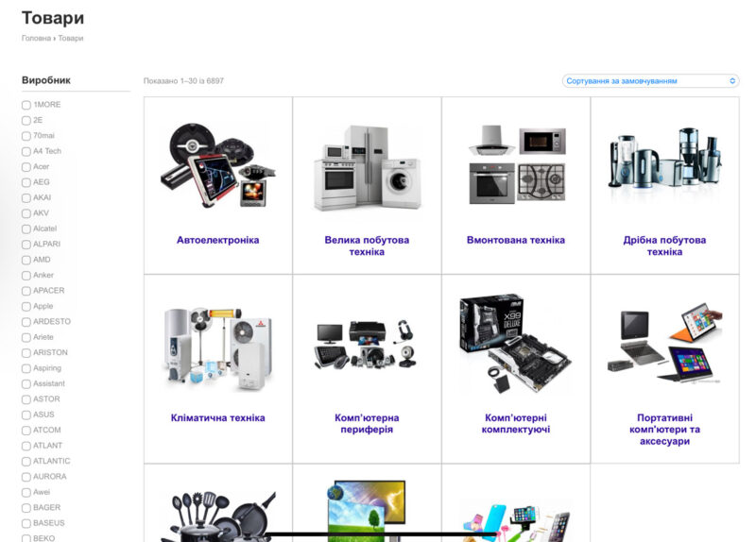756x542 pixels.
Task: Go to Головна in the breadcrumb
Action: coord(36,39)
